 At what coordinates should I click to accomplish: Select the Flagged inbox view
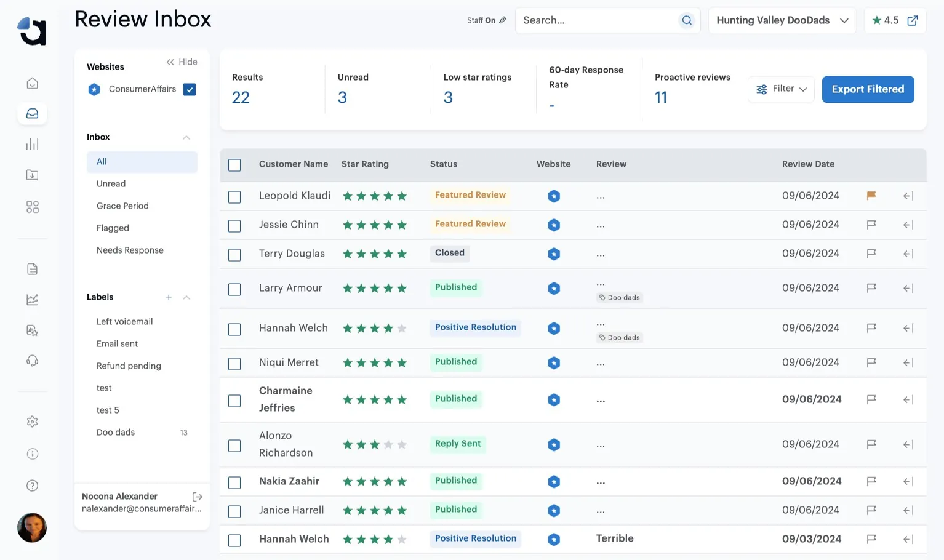click(113, 228)
